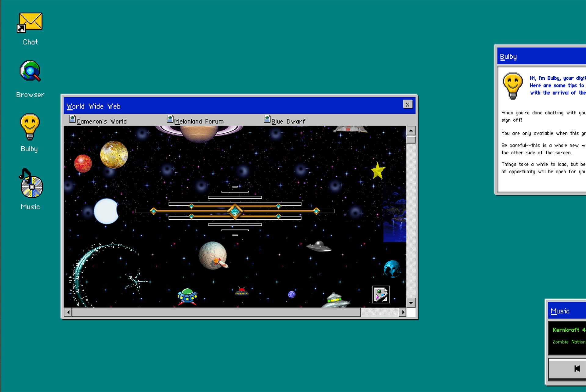This screenshot has width=586, height=392.
Task: Click the ringed Saturn planet at top
Action: pos(199,133)
